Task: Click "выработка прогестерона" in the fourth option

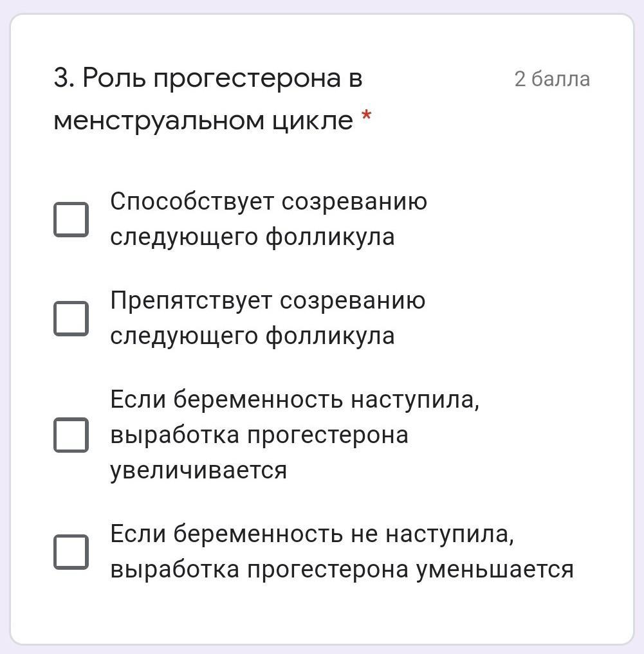Action: coord(259,570)
